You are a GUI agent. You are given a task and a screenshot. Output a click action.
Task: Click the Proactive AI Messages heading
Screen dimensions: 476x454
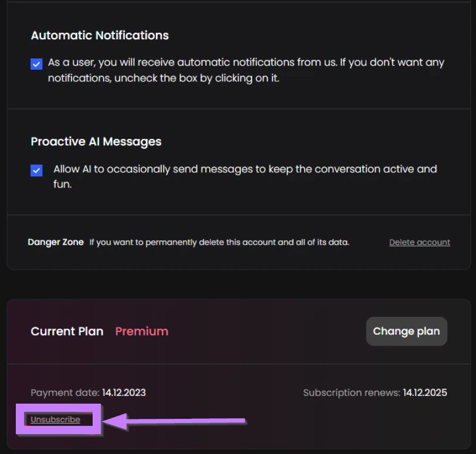click(96, 142)
